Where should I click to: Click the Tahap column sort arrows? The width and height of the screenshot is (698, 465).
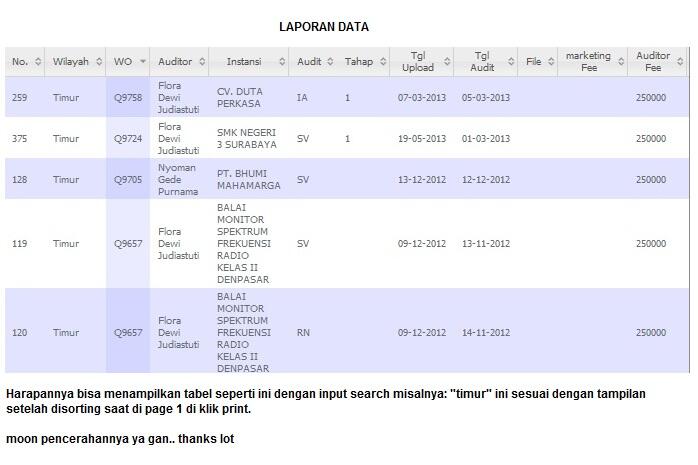[383, 62]
